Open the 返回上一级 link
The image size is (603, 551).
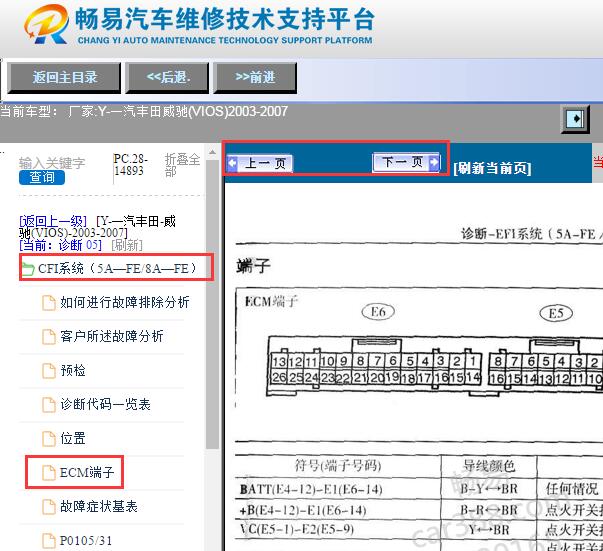(53, 221)
